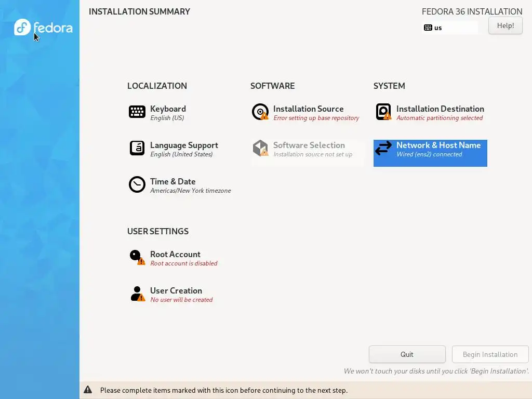Click 'English (United States)' language text

click(181, 154)
